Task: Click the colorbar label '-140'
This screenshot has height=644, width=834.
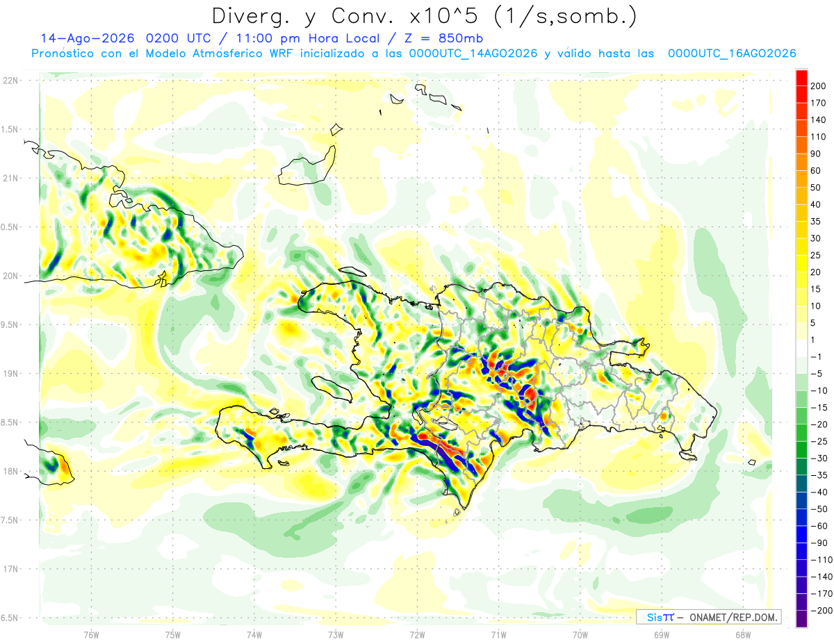Action: coord(821,577)
